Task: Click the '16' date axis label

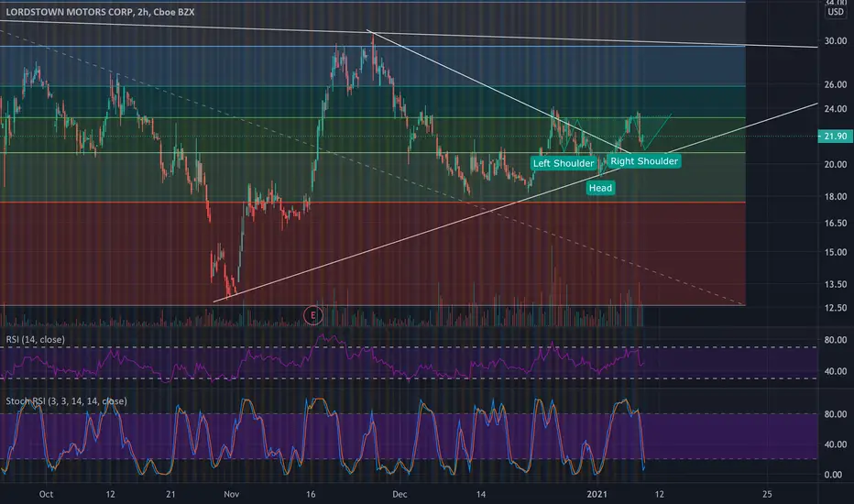Action: 311,494
